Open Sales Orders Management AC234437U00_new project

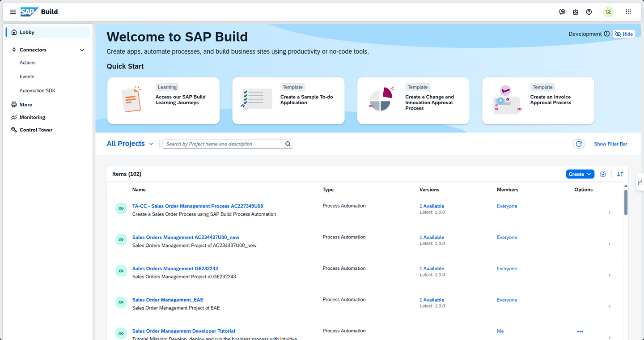coord(186,238)
